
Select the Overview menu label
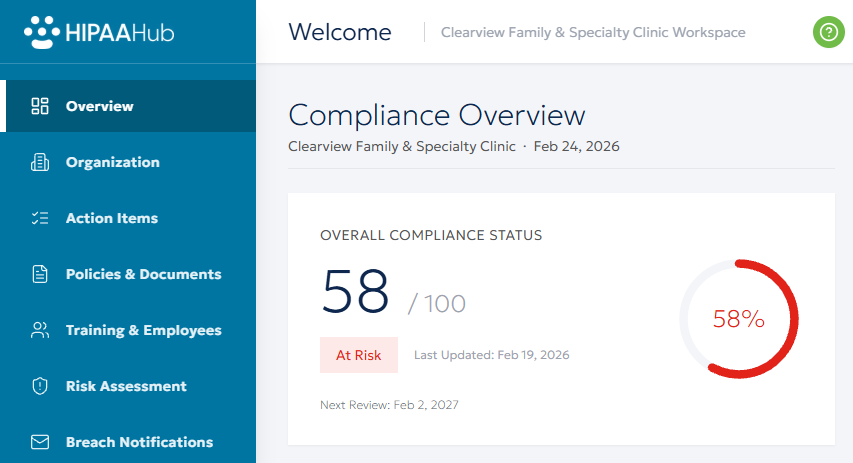[x=99, y=106]
